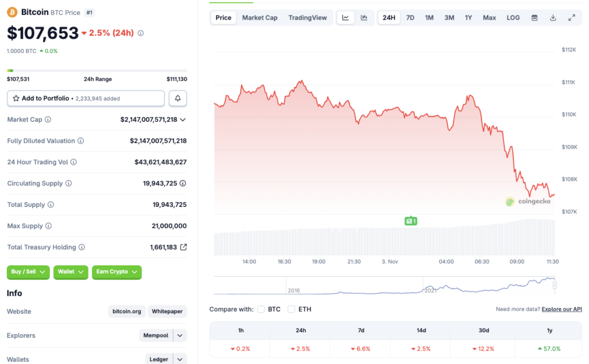Select the line chart view icon

[x=345, y=17]
